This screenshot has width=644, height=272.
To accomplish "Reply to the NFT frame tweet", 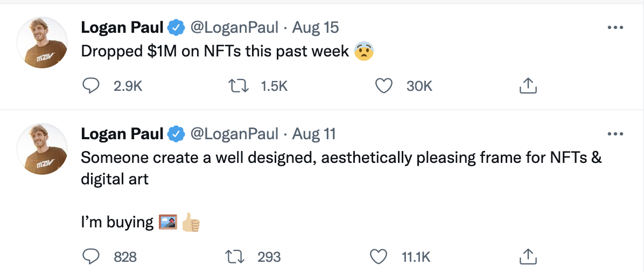I will click(92, 257).
